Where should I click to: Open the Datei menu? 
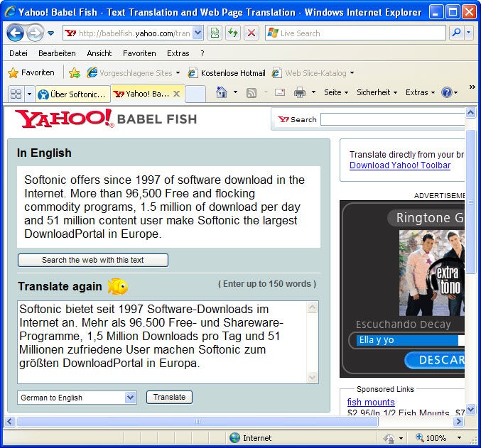[x=18, y=53]
